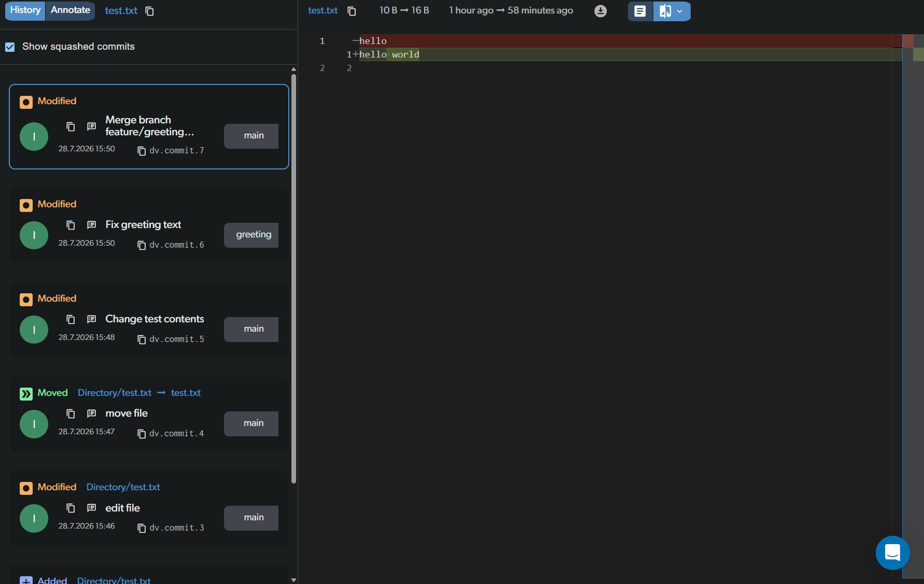Click the 28.7.2026 15:47 date on move file commit
924x584 pixels.
pyautogui.click(x=87, y=432)
